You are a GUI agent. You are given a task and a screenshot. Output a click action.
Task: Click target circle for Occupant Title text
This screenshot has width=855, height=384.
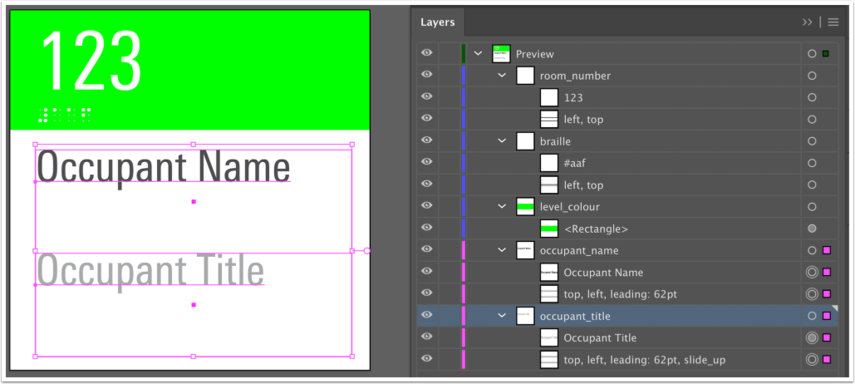point(812,338)
